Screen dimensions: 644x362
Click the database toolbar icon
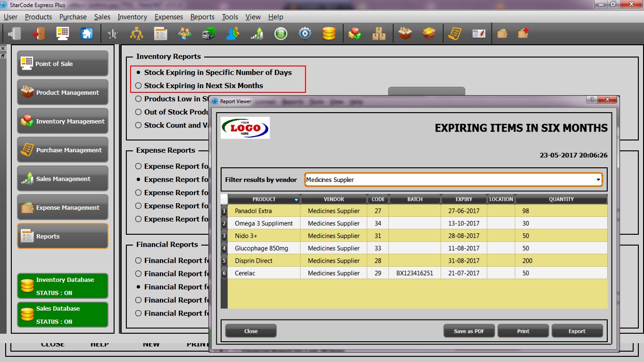329,33
